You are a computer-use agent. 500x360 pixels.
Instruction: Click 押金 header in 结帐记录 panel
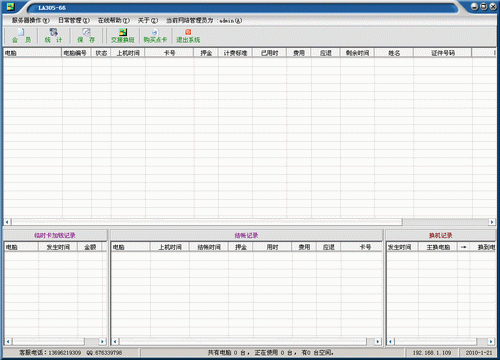coord(241,247)
